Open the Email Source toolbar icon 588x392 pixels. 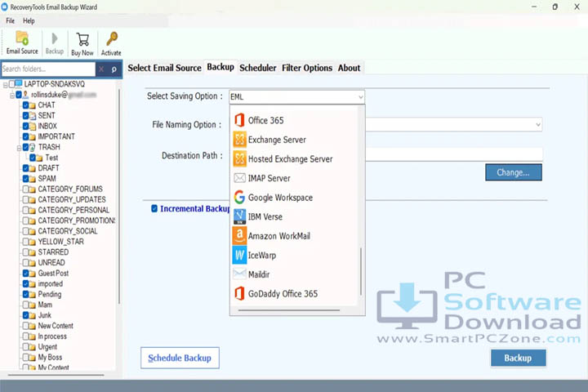[22, 38]
